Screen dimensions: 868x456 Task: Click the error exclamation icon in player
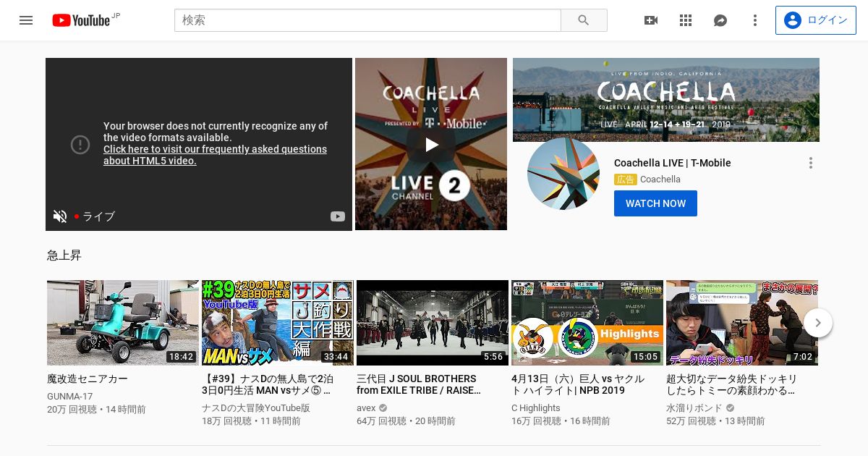80,145
